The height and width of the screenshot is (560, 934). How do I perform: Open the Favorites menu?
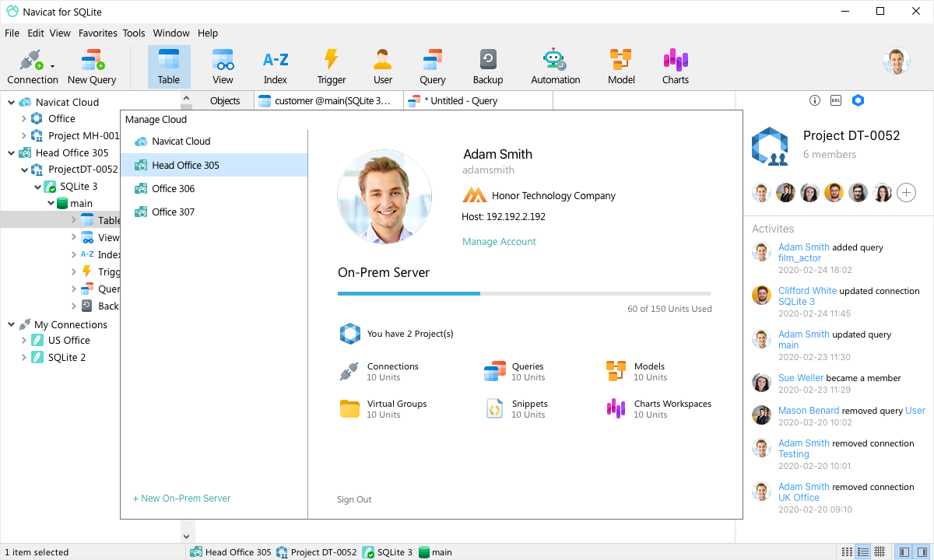tap(98, 33)
